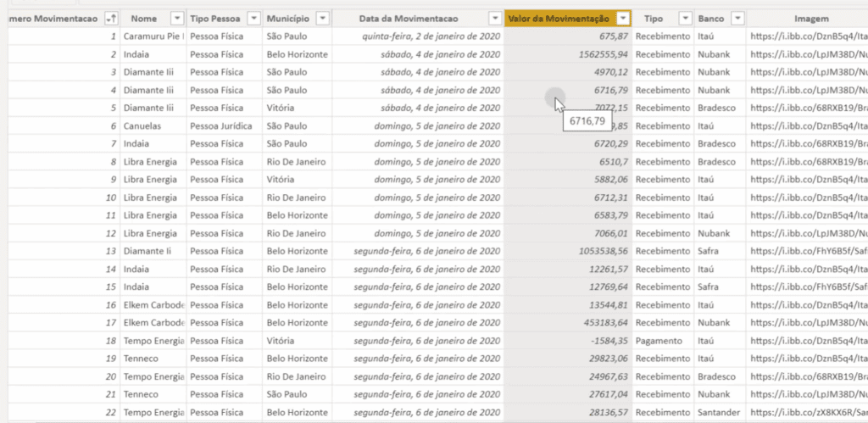Click value cell 12261,57

point(568,269)
